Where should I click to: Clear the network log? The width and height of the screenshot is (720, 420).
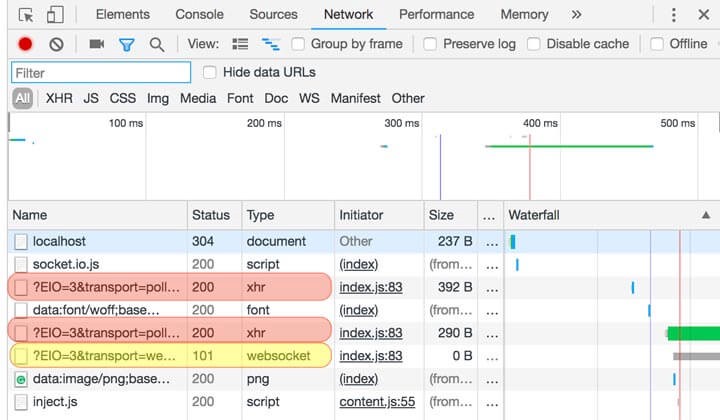pos(57,44)
